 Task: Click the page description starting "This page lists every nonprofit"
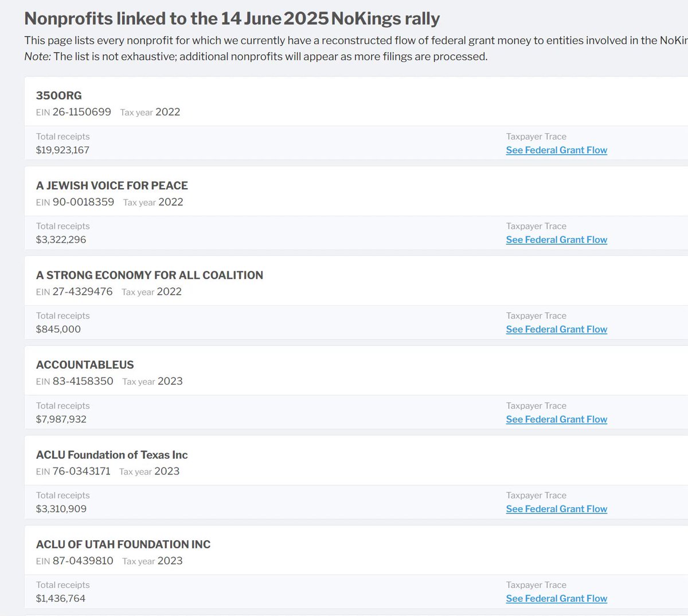pos(356,41)
